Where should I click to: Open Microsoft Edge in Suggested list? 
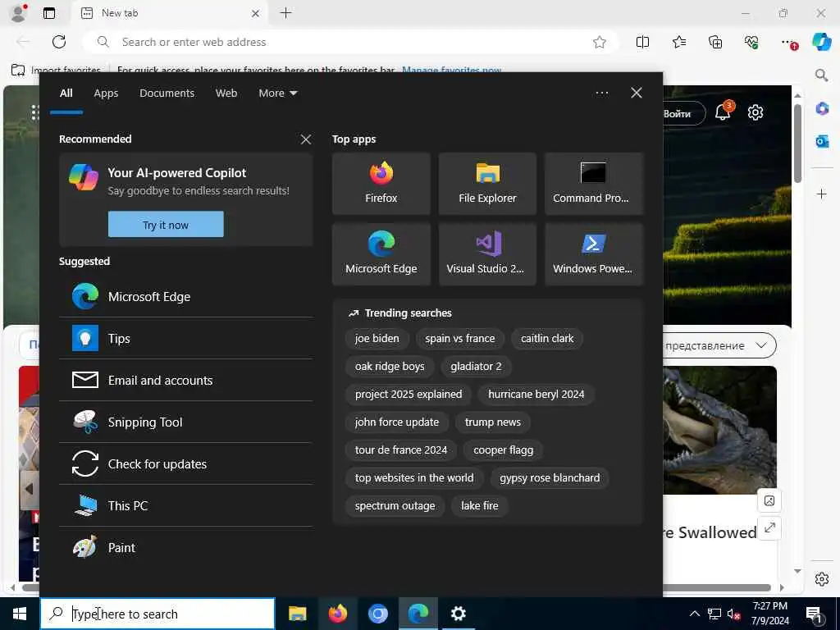[x=186, y=297]
